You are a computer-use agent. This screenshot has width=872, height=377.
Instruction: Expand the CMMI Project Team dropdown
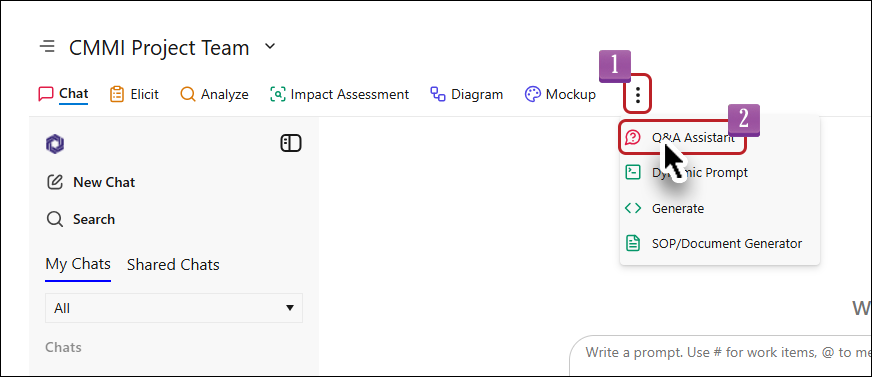270,46
